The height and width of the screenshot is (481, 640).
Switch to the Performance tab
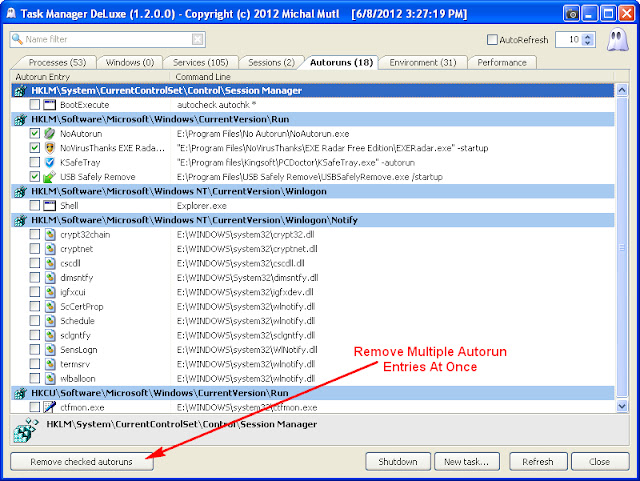point(502,62)
